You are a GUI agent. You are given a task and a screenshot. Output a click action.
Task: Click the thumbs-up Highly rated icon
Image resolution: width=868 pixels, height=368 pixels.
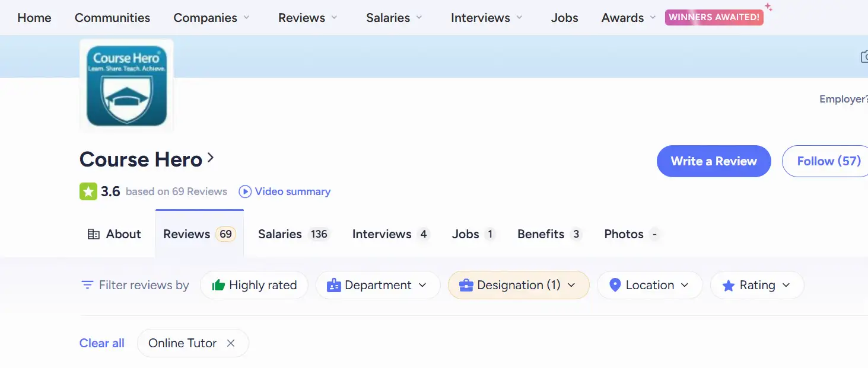point(218,285)
